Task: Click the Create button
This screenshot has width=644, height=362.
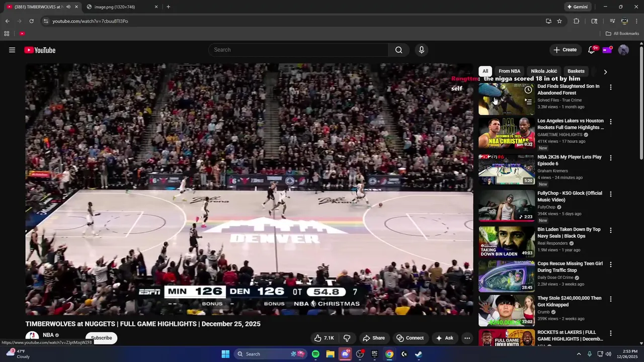Action: (x=565, y=50)
